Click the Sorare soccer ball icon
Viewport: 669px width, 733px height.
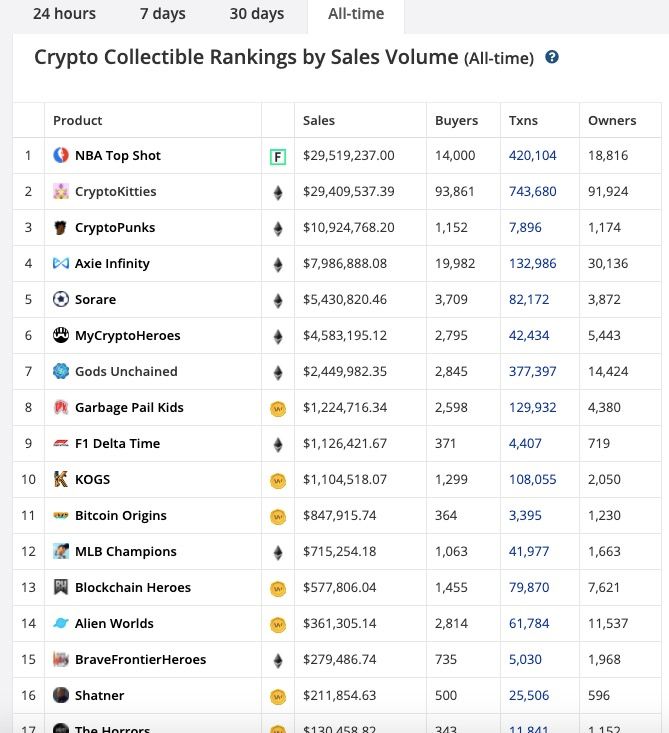point(61,299)
